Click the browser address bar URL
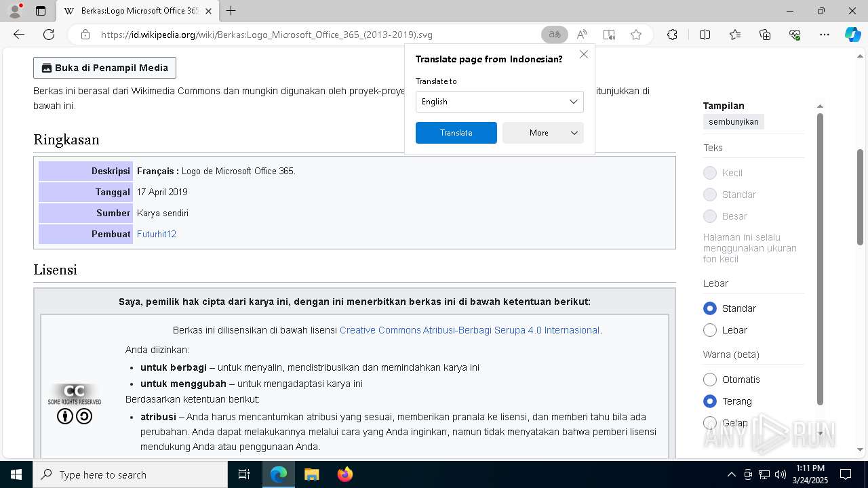Image resolution: width=868 pixels, height=488 pixels. tap(267, 35)
